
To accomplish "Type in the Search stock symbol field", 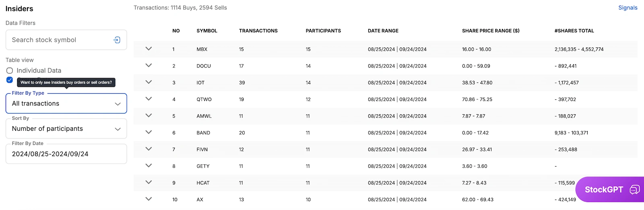I will (60, 40).
